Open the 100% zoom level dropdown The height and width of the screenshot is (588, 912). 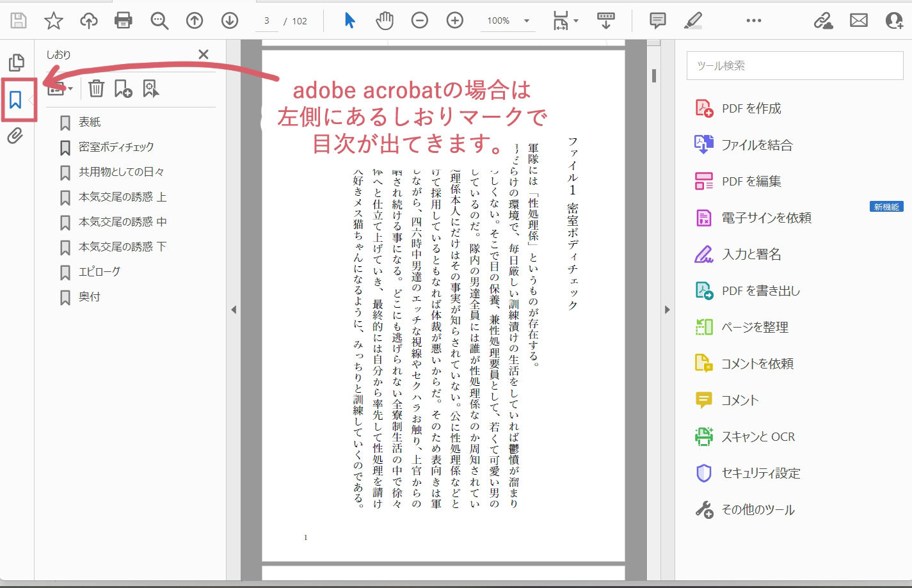527,20
